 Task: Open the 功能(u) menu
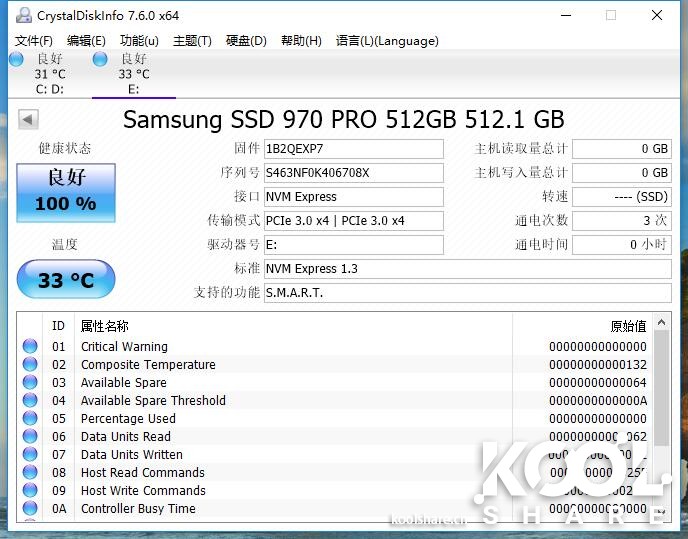[139, 41]
